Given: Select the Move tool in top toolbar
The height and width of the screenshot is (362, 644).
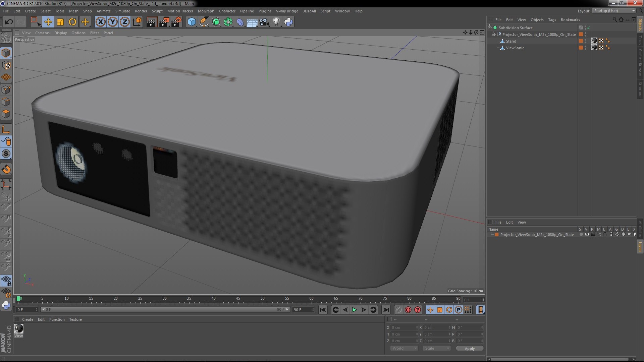Looking at the screenshot, I should (48, 22).
